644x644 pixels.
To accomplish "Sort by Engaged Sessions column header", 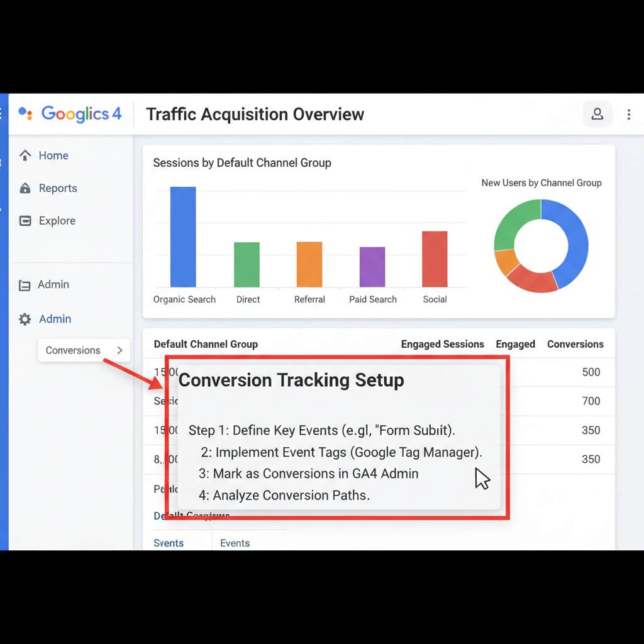I will pos(442,344).
